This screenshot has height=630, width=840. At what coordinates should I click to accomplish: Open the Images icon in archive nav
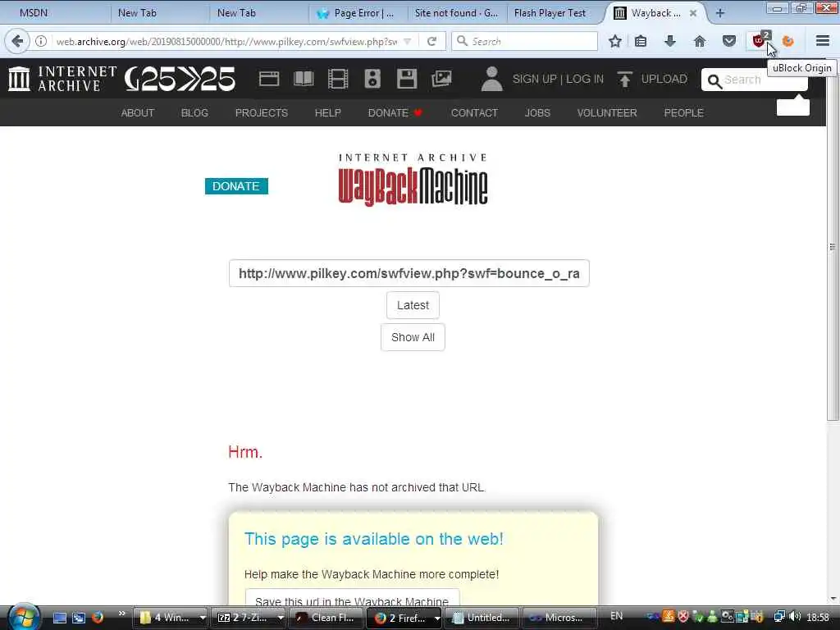coord(441,79)
